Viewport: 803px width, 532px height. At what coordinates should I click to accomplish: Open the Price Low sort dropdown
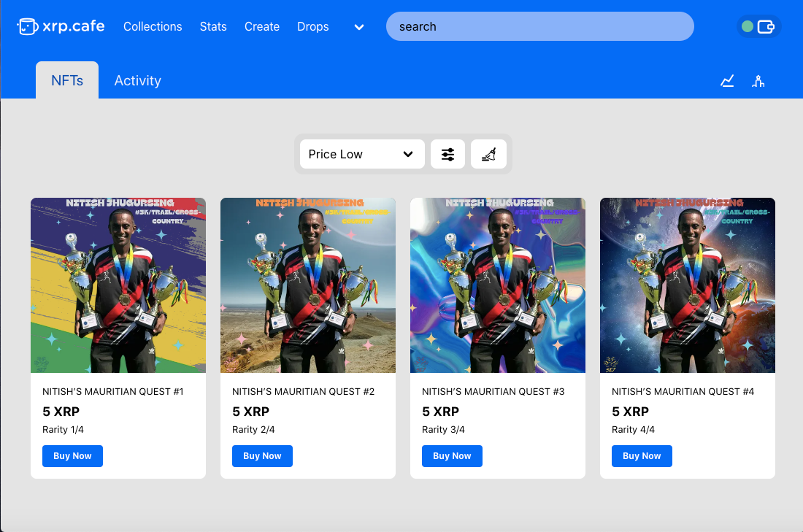(x=362, y=154)
